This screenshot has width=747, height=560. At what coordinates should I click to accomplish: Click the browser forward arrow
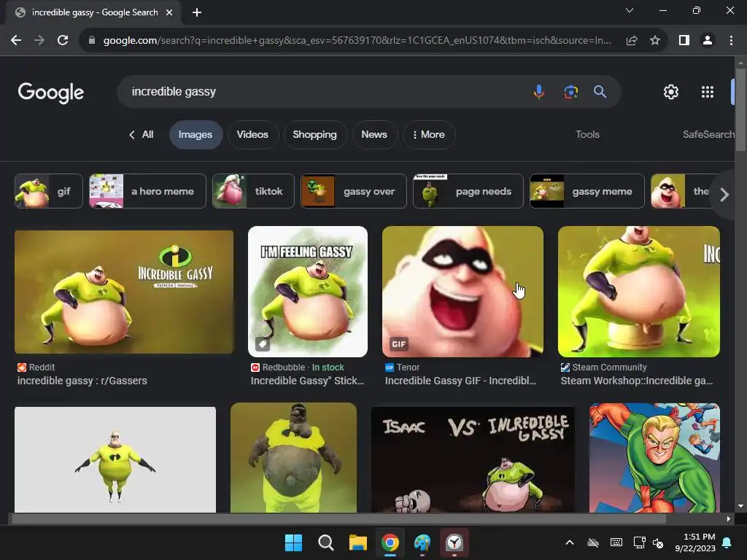point(39,41)
